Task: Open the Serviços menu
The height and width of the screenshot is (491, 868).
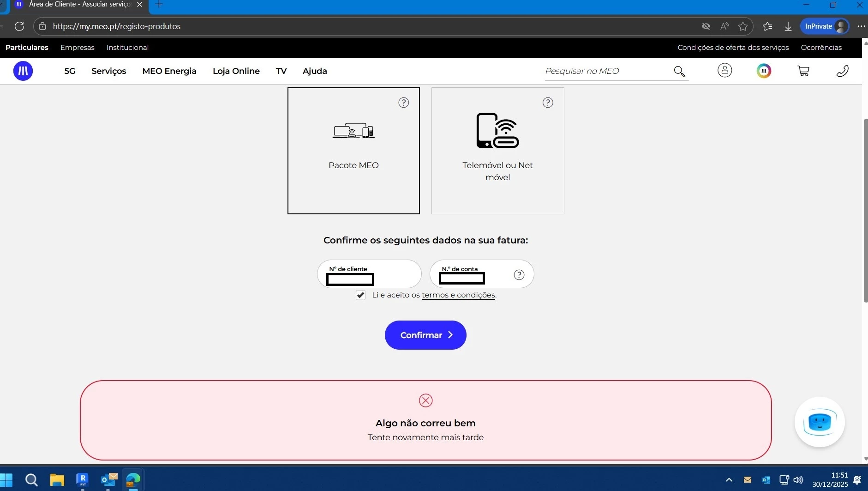Action: coord(109,71)
